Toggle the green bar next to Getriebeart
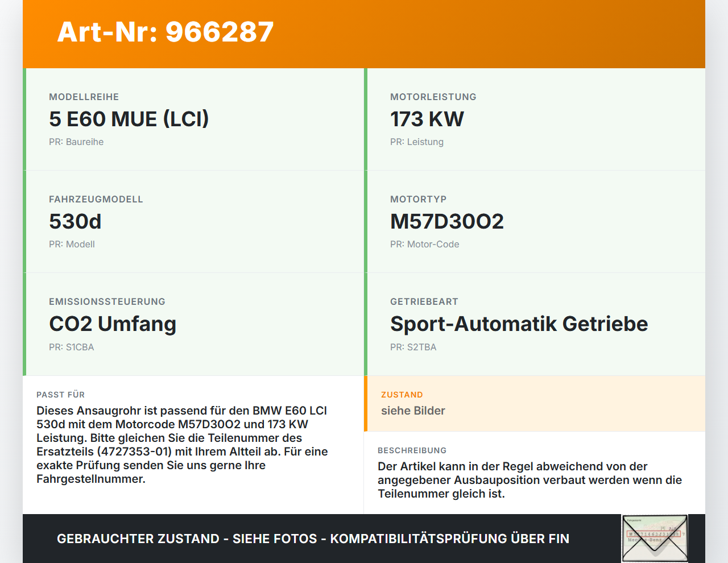The width and height of the screenshot is (728, 563). tap(366, 324)
